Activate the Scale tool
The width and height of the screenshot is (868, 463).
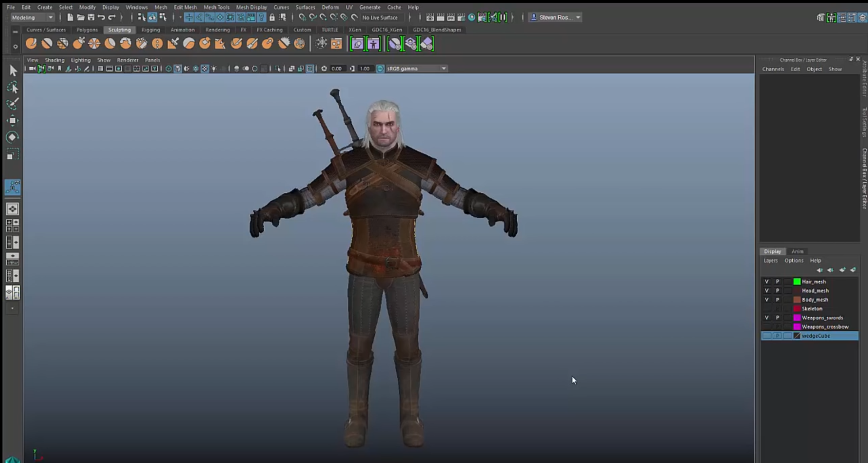click(13, 155)
